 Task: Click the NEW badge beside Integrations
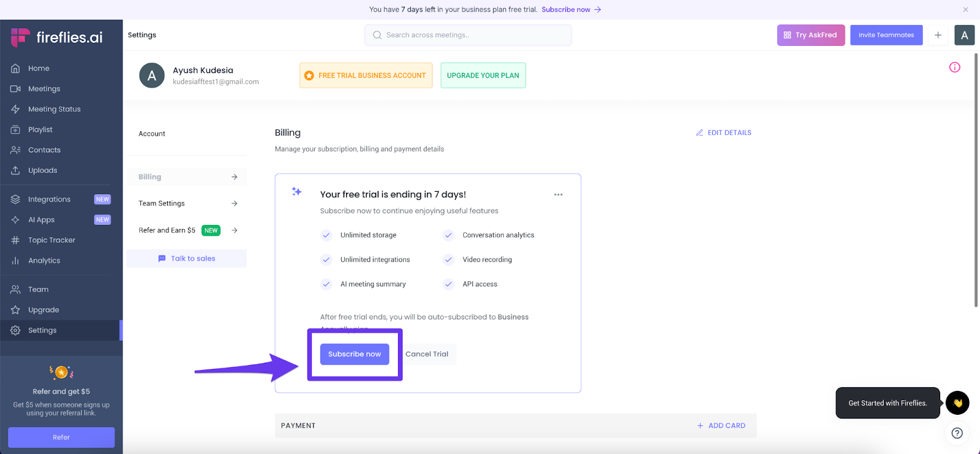point(103,199)
